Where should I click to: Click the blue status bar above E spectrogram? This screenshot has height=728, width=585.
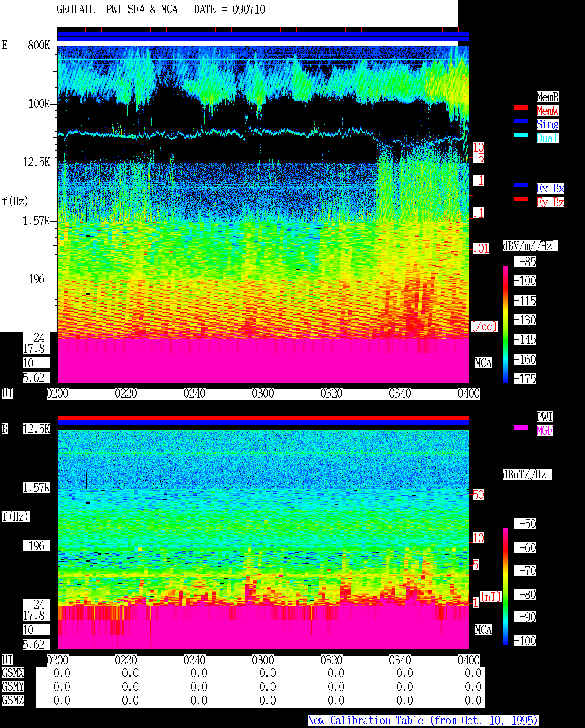point(263,36)
